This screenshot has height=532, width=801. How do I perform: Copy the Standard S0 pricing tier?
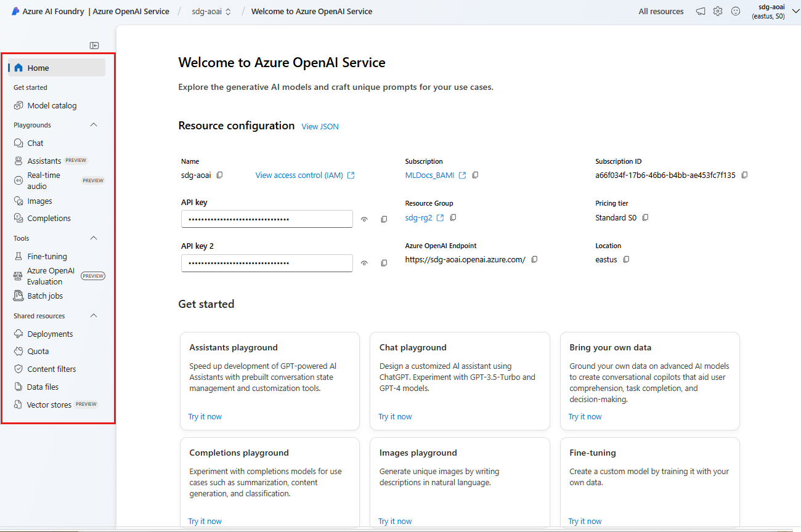tap(645, 217)
